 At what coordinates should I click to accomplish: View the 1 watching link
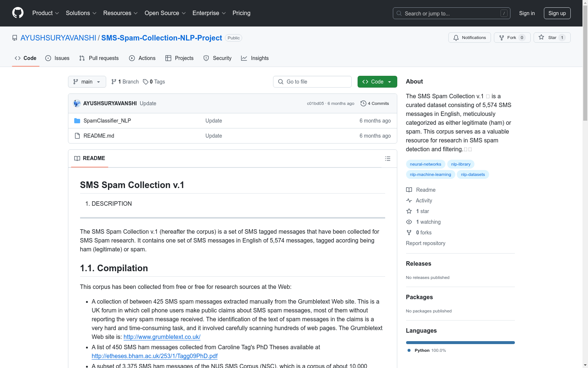(x=423, y=222)
